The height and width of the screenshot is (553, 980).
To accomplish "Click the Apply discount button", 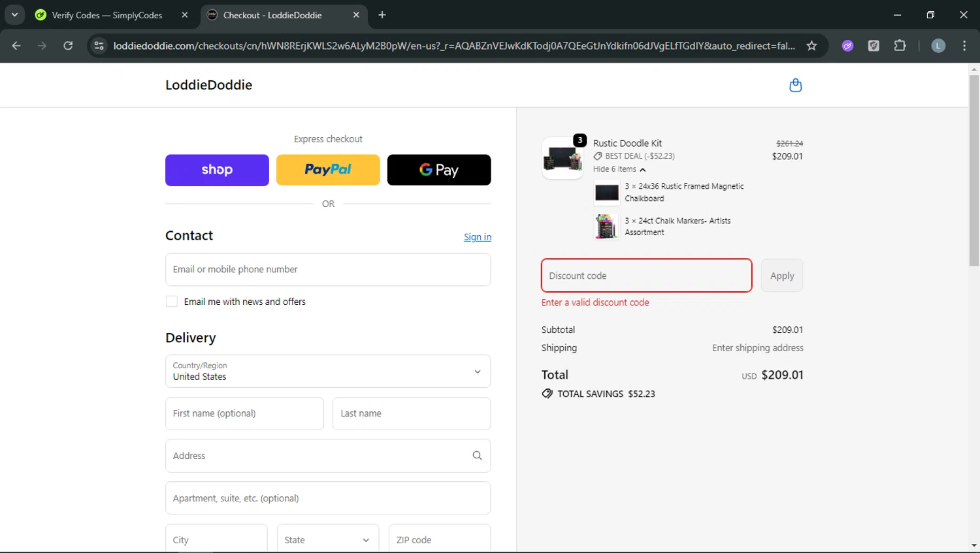I will 782,276.
